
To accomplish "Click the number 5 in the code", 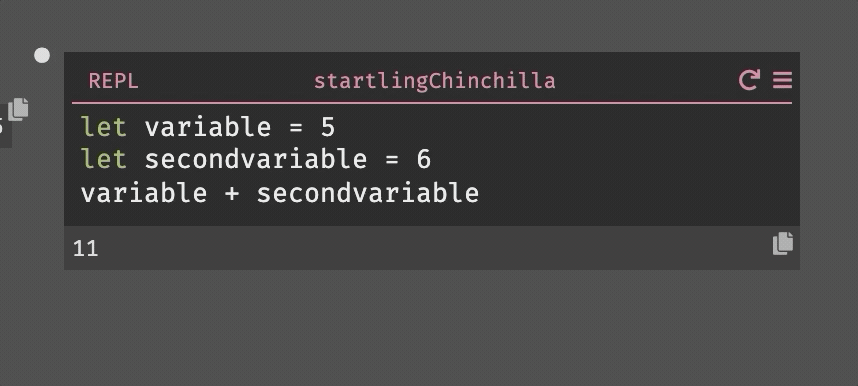I will (328, 128).
